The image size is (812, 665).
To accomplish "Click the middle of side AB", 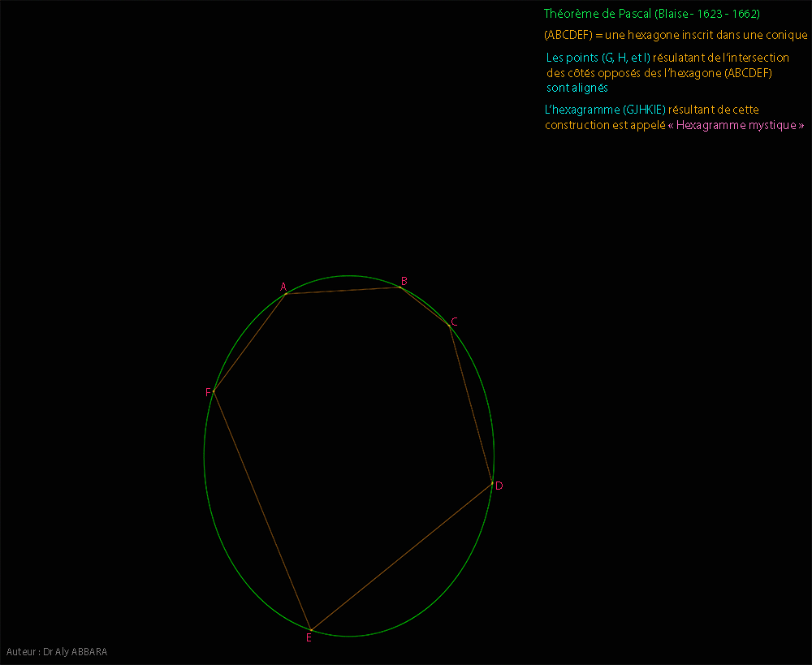I will coord(343,291).
